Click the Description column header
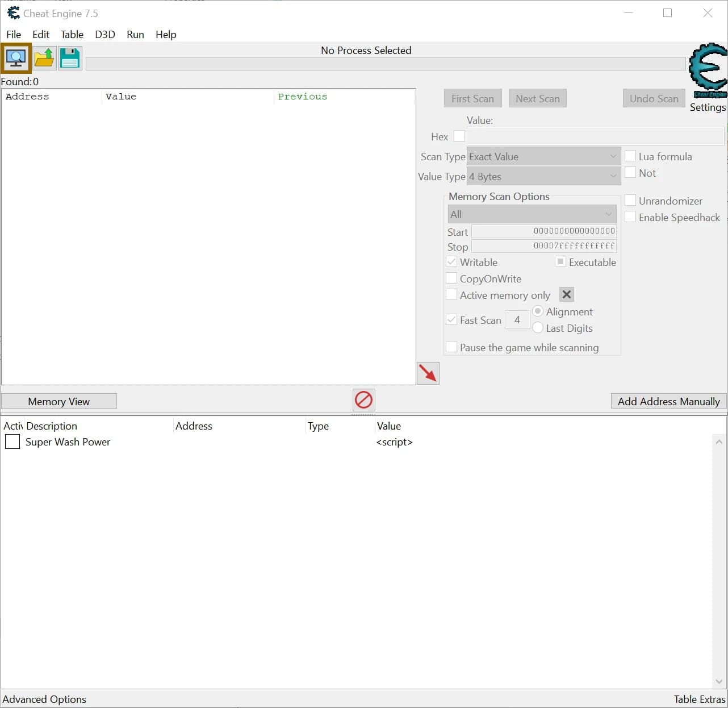 [98, 426]
